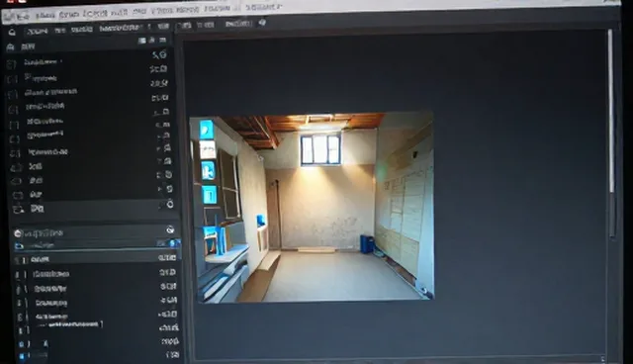The width and height of the screenshot is (633, 364).
Task: Toggle the lowest blue checkbox in the lower list
Action: 22,356
